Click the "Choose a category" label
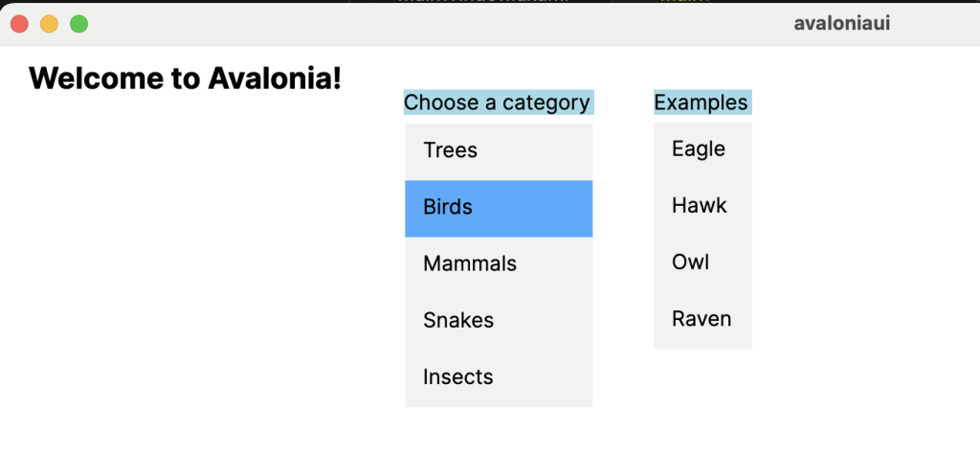Screen dimensions: 980x455 (x=498, y=102)
